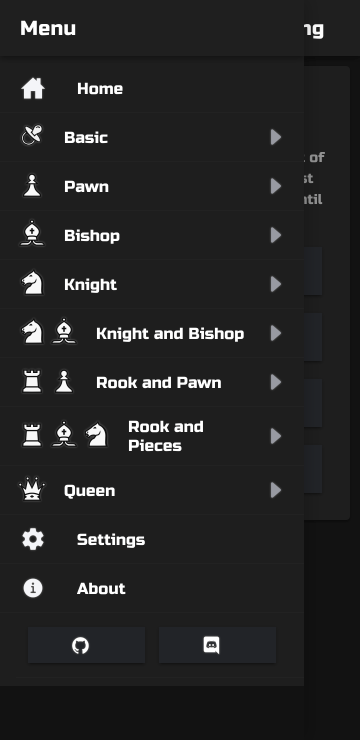The width and height of the screenshot is (360, 740).
Task: Open the Rook and Pieces entry
Action: (x=152, y=436)
